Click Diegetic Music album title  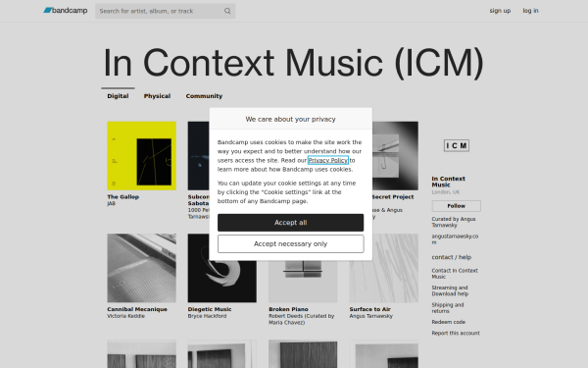pyautogui.click(x=210, y=309)
